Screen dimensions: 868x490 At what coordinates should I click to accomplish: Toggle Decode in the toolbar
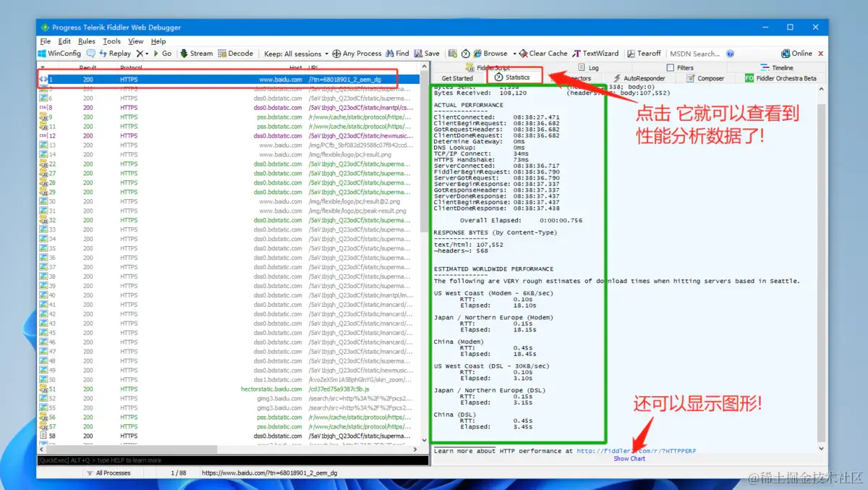(x=236, y=54)
